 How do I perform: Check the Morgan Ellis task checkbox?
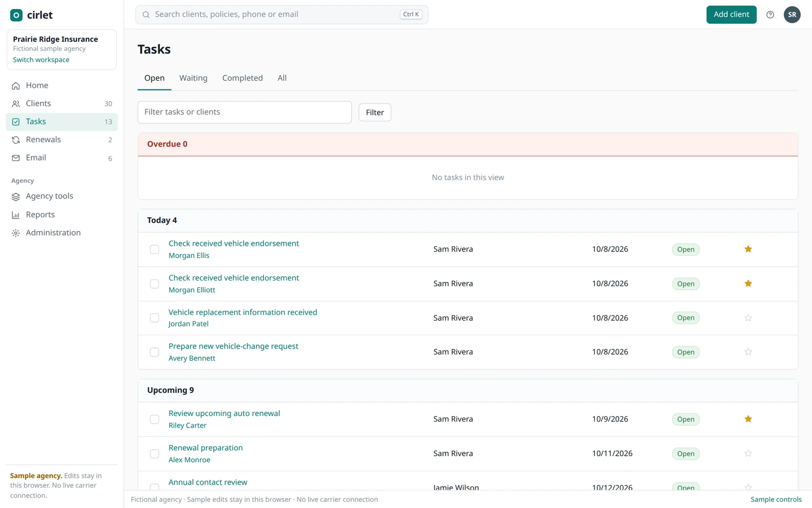pos(154,249)
